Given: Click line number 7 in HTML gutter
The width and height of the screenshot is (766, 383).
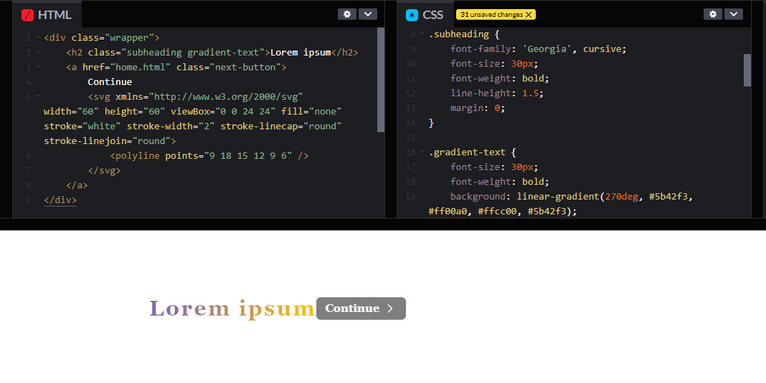Looking at the screenshot, I should pos(29,170).
